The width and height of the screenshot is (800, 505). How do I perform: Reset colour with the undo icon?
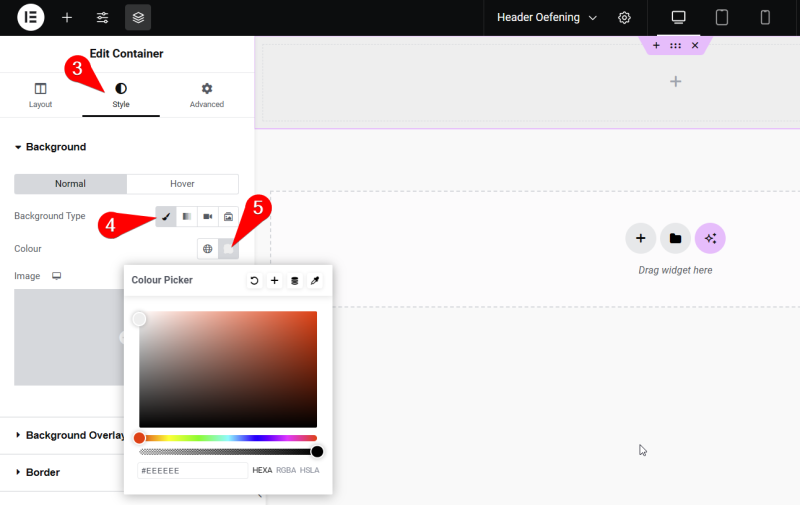254,281
